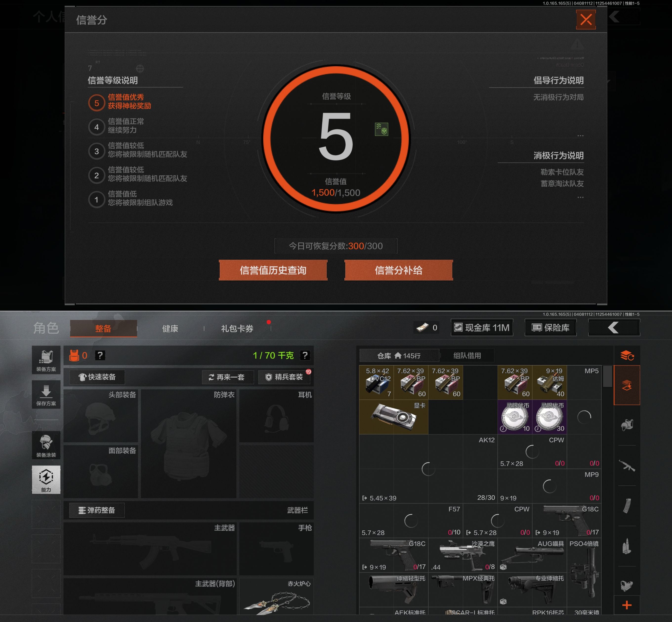Select the armor and helmet filter icon
672x622 pixels.
tap(627, 425)
